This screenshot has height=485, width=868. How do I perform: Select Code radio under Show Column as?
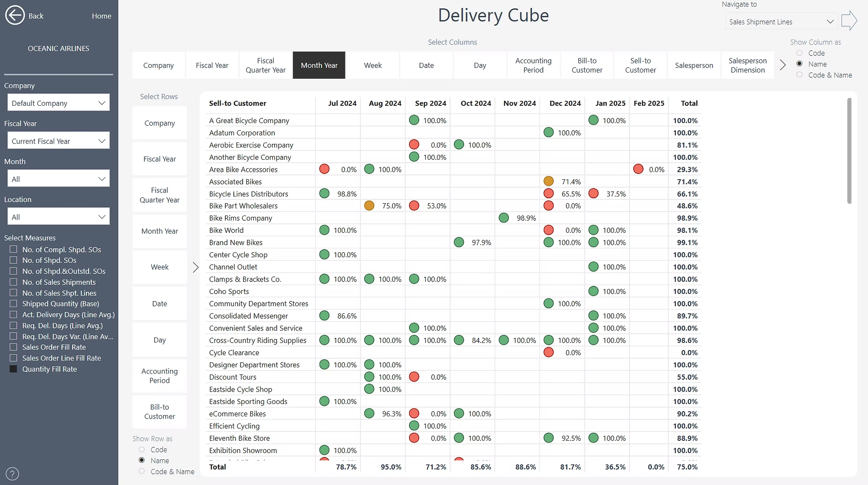point(800,53)
